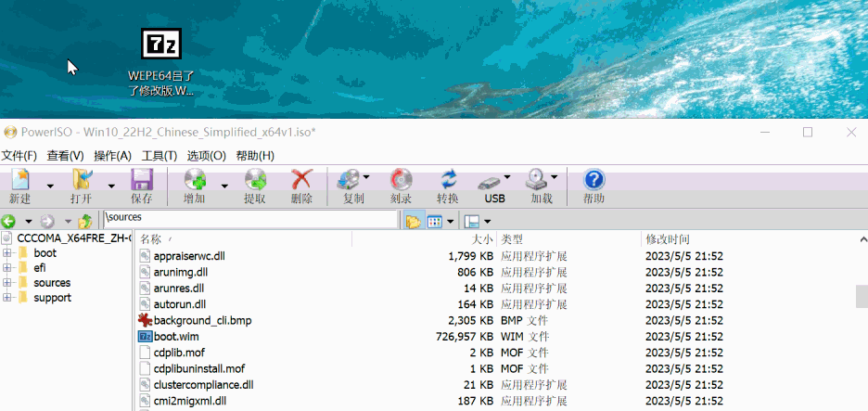The width and height of the screenshot is (868, 411).
Task: Select file appraiserwc.dll
Action: 189,256
